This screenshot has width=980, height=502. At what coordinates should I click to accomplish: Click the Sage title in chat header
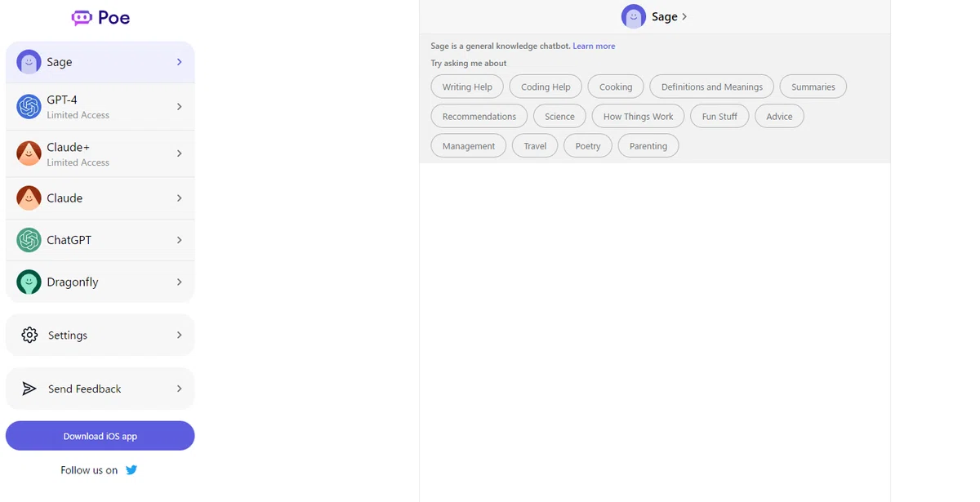click(x=665, y=16)
